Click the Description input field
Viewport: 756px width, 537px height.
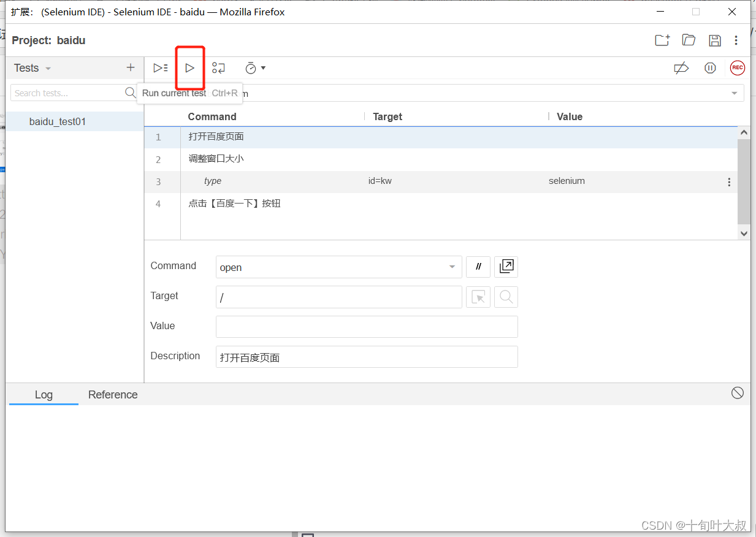(367, 357)
